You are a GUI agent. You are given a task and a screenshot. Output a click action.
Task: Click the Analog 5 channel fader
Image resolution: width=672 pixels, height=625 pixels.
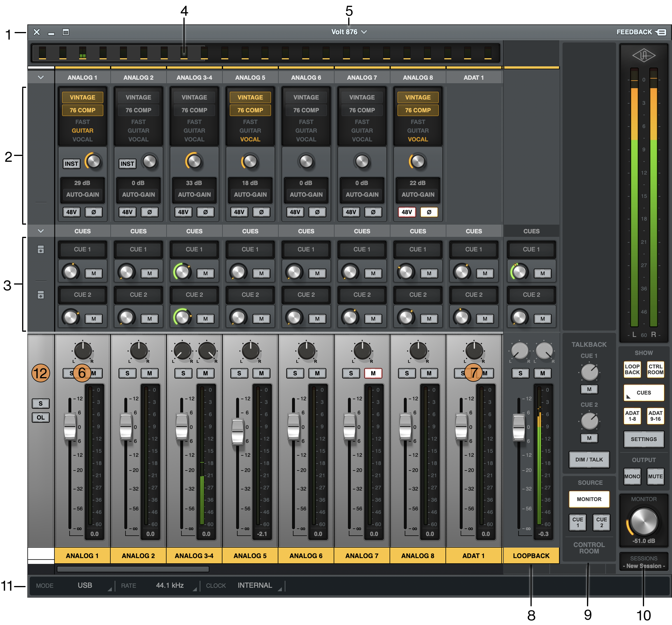237,432
